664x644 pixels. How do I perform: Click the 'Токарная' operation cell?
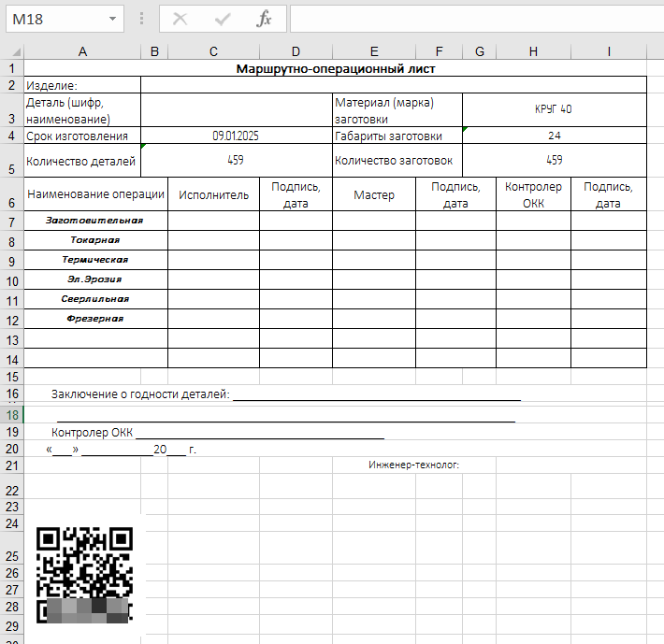pyautogui.click(x=95, y=240)
